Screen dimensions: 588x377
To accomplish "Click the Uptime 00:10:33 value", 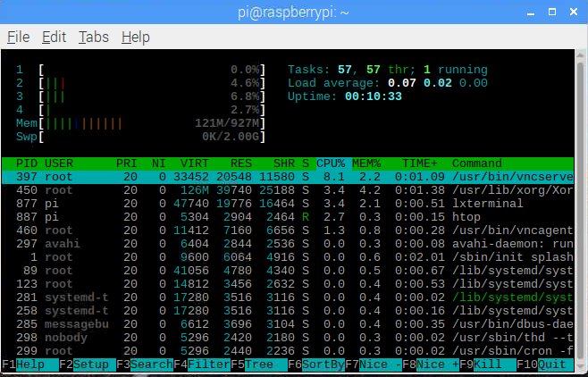I will (x=374, y=96).
